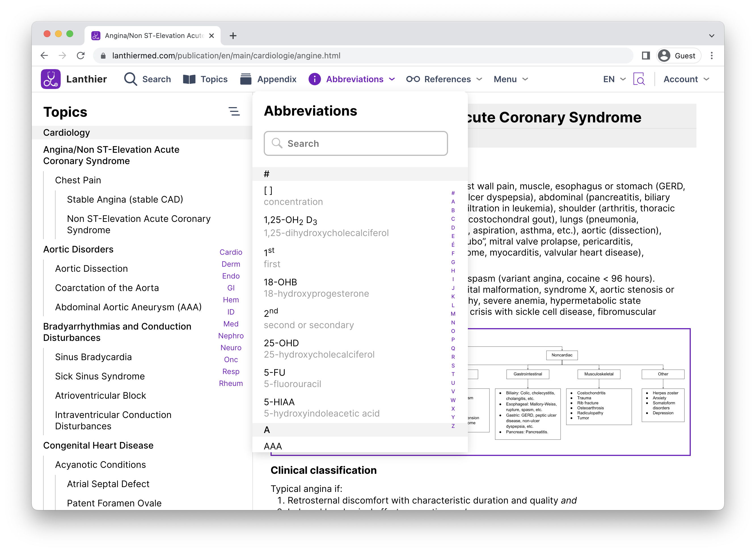Close the Angina tab

click(x=211, y=36)
